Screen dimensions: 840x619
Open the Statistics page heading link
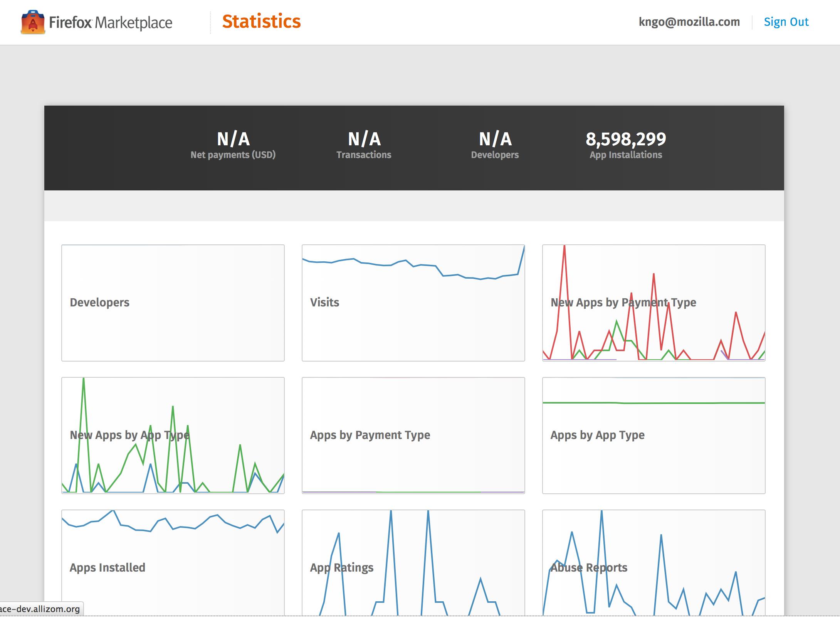pos(261,22)
